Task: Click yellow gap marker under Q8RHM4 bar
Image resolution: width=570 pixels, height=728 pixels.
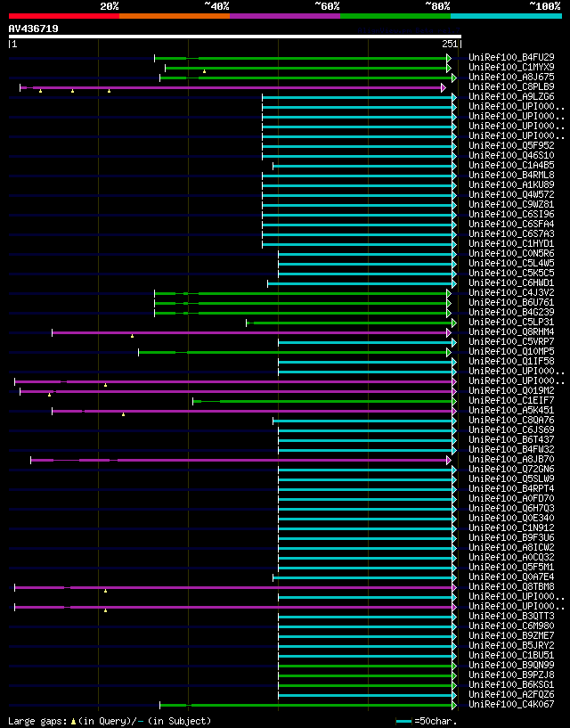Action: 133,336
